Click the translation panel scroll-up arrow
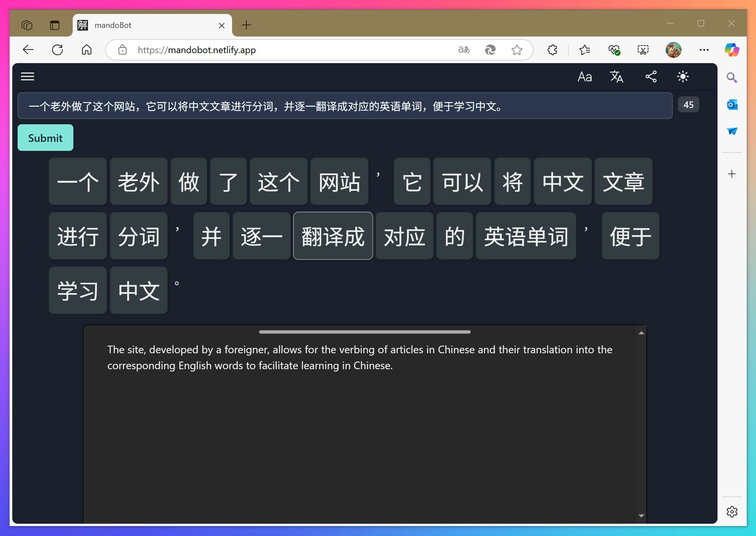The height and width of the screenshot is (536, 756). [x=641, y=333]
